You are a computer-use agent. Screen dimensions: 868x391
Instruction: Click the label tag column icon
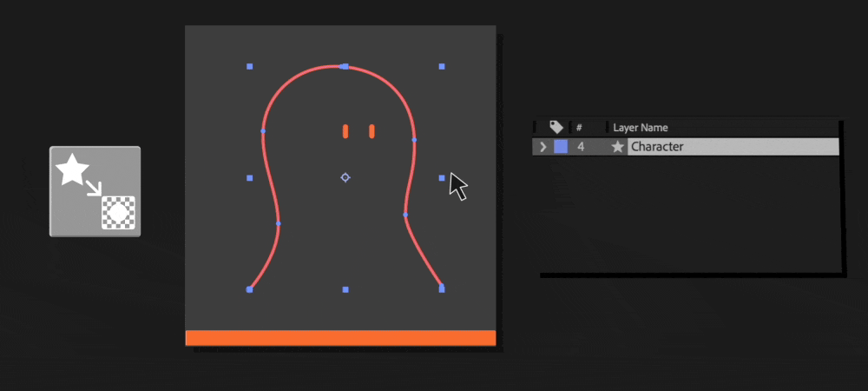556,128
